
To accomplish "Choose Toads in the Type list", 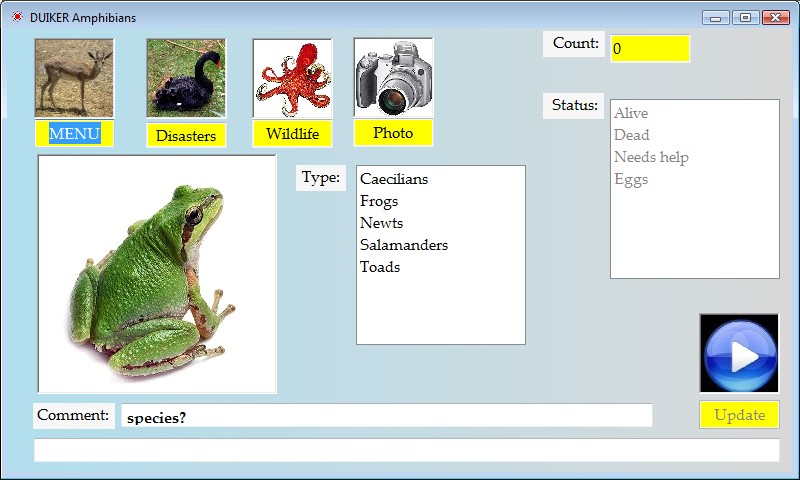I will [x=380, y=267].
